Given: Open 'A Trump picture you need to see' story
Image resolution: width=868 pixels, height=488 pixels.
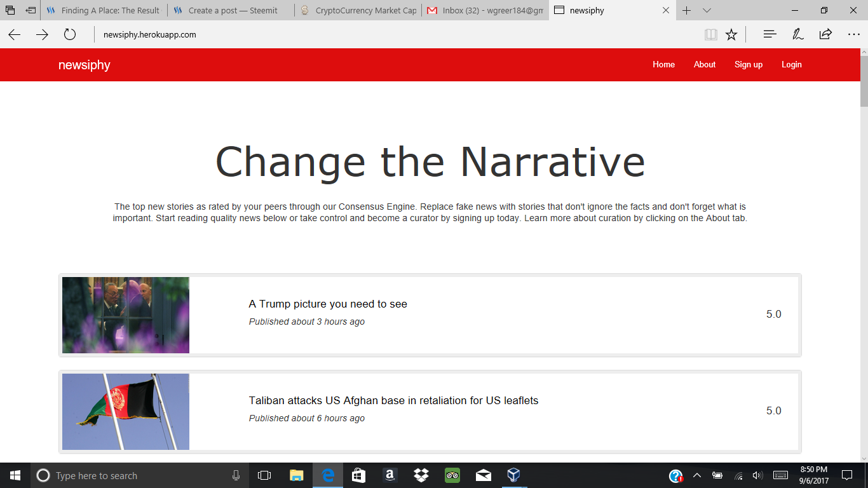Looking at the screenshot, I should pyautogui.click(x=328, y=304).
